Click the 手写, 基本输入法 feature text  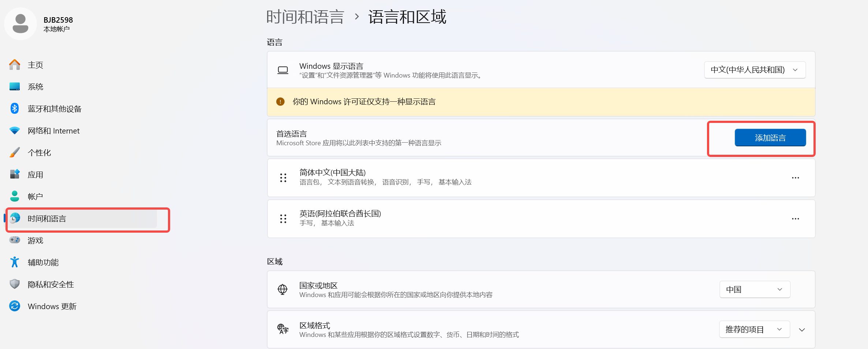(327, 223)
